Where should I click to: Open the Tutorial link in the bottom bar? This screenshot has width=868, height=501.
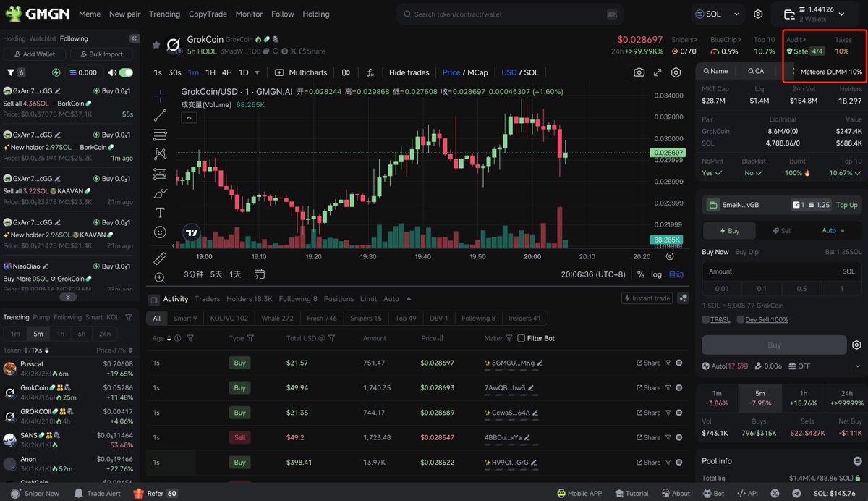pos(631,493)
